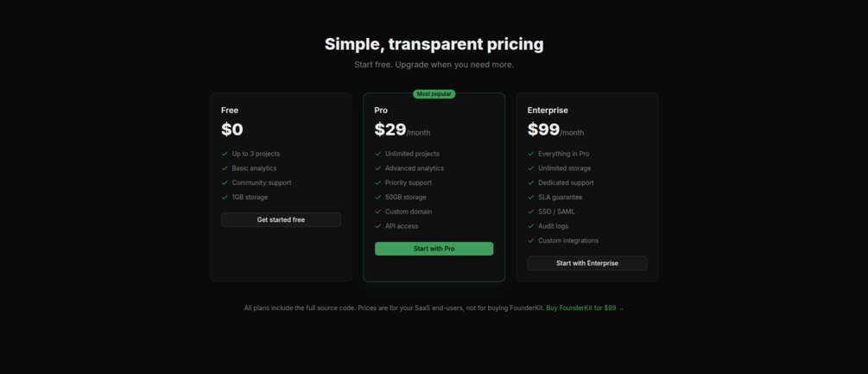The height and width of the screenshot is (374, 868).
Task: Click the $99 Enterprise price
Action: pos(543,130)
